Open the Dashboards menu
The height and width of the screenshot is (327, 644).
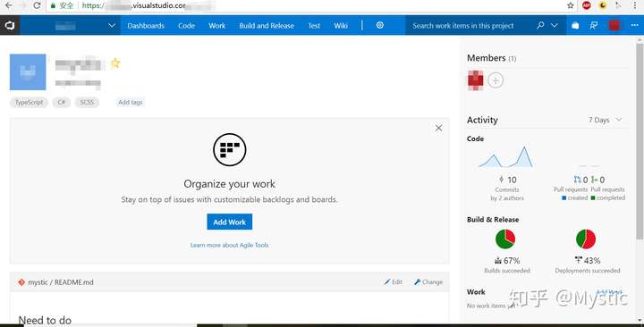pyautogui.click(x=146, y=25)
